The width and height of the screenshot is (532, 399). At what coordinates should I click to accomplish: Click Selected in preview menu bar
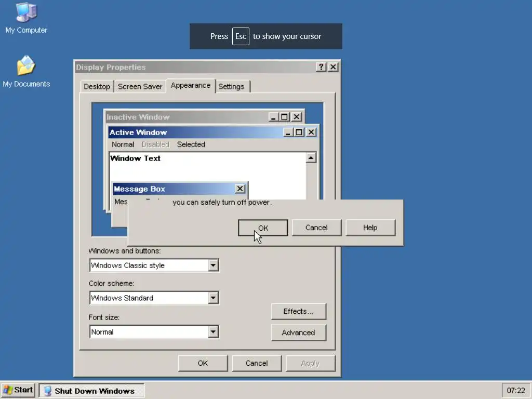coord(191,144)
